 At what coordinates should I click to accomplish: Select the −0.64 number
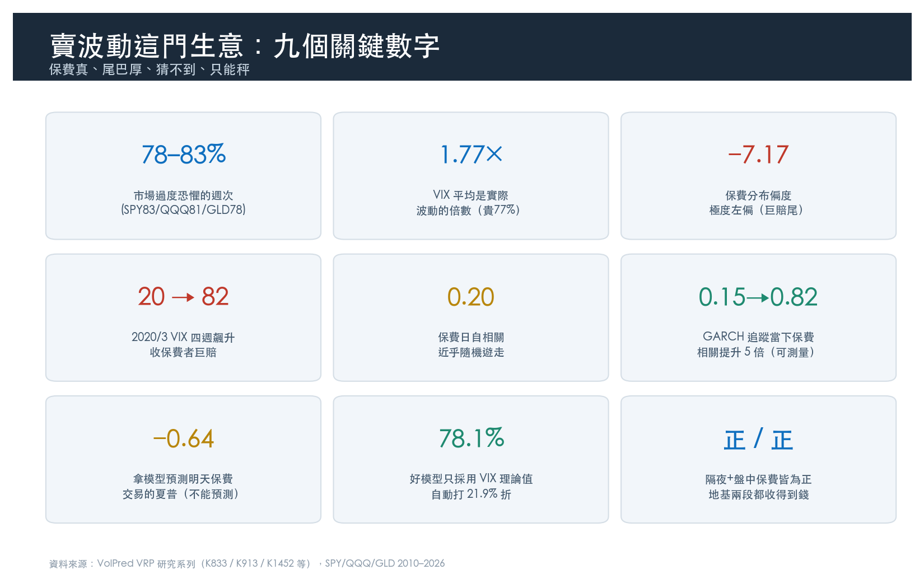(x=184, y=438)
